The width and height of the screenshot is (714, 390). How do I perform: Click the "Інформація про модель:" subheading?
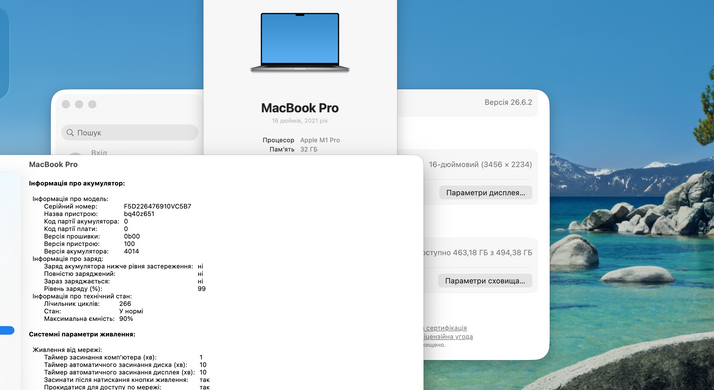(x=71, y=199)
